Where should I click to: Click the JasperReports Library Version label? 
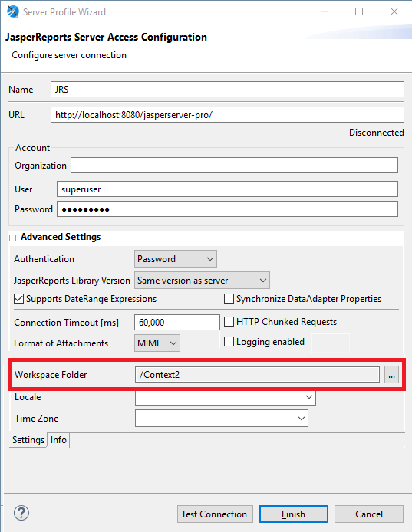click(71, 281)
